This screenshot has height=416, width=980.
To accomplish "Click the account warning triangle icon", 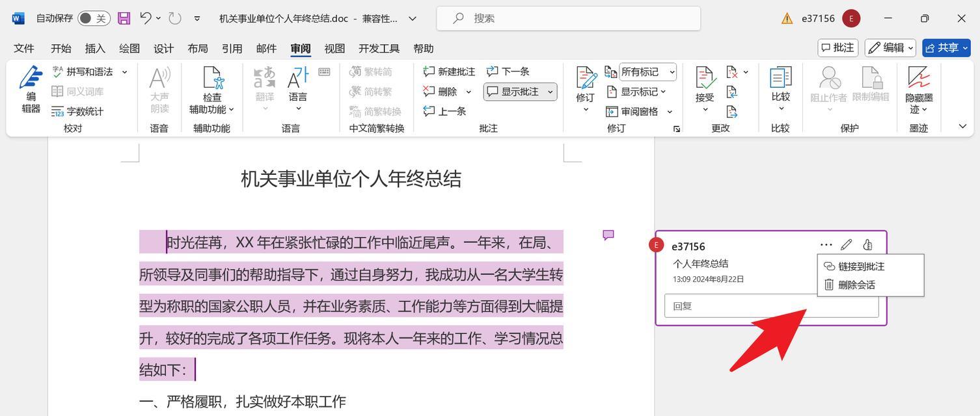I will [787, 18].
